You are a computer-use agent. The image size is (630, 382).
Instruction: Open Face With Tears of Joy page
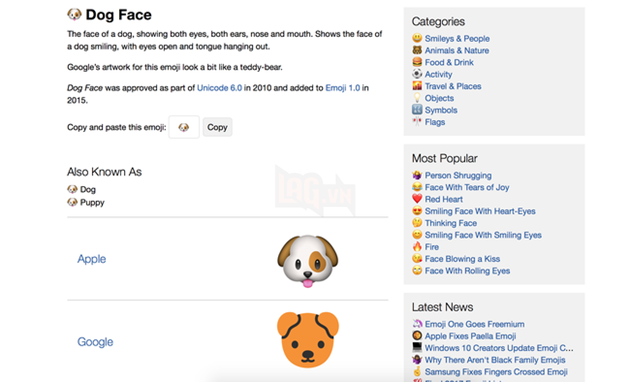(x=467, y=187)
